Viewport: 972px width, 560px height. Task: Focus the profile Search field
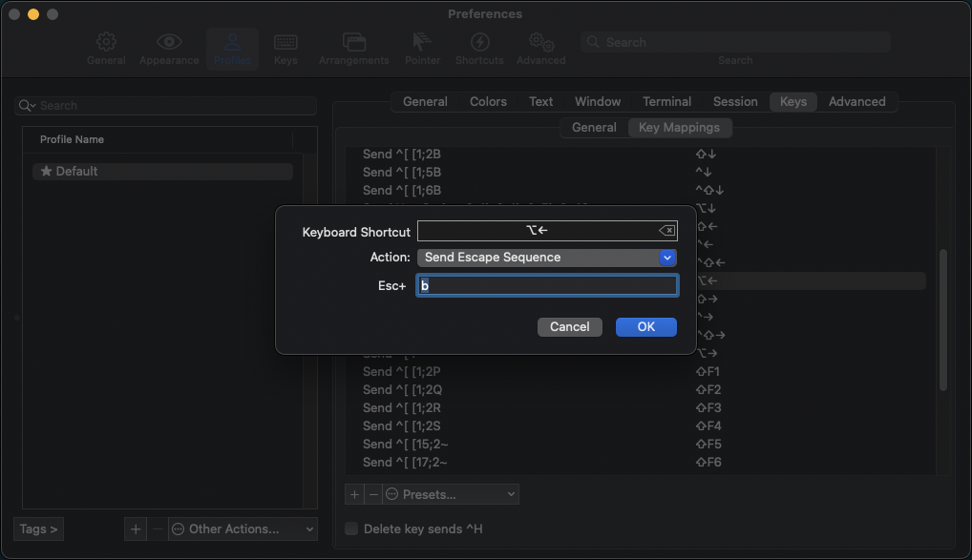165,106
